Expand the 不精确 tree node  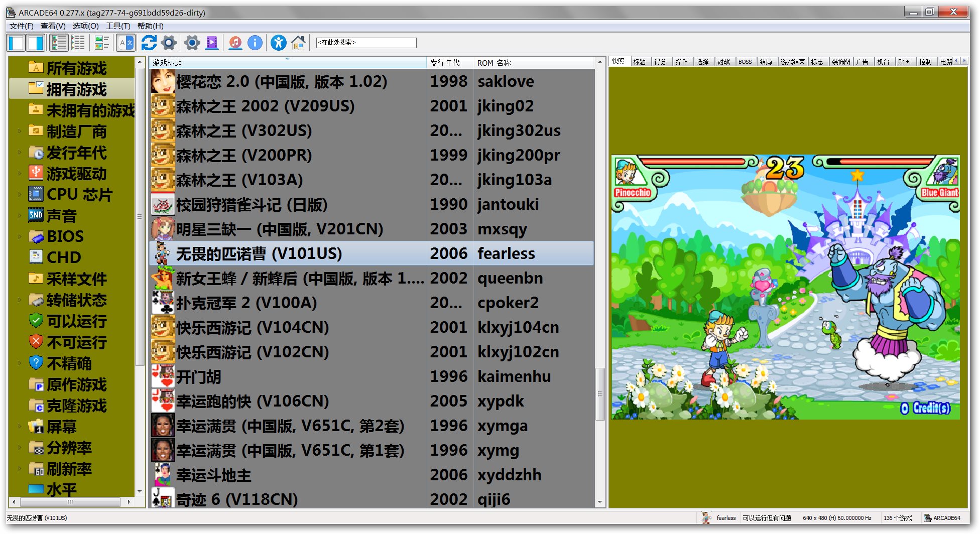20,363
